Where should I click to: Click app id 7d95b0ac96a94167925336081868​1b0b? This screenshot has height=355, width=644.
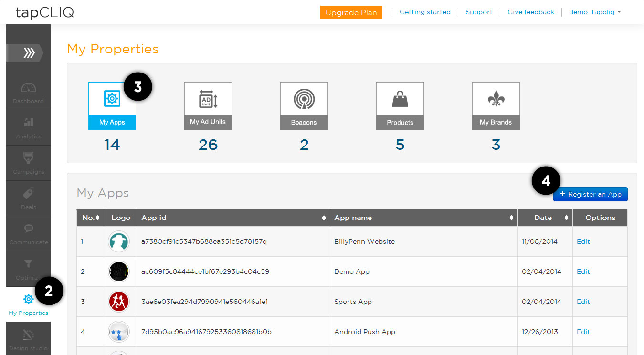point(206,332)
